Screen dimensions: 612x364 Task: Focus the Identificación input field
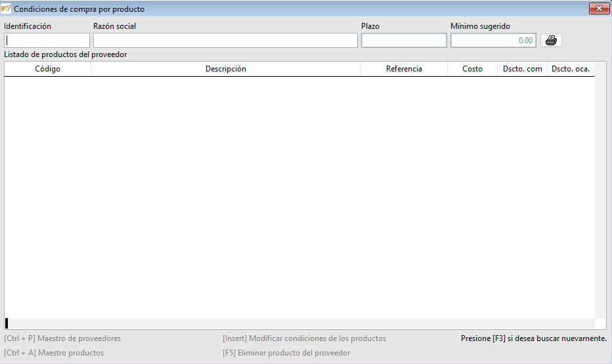[x=47, y=41]
